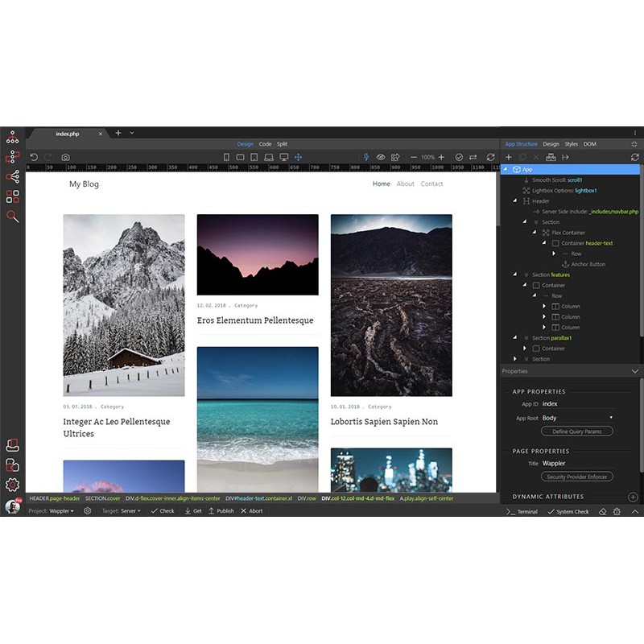
Task: Open the settings gear in left sidebar
Action: click(12, 484)
